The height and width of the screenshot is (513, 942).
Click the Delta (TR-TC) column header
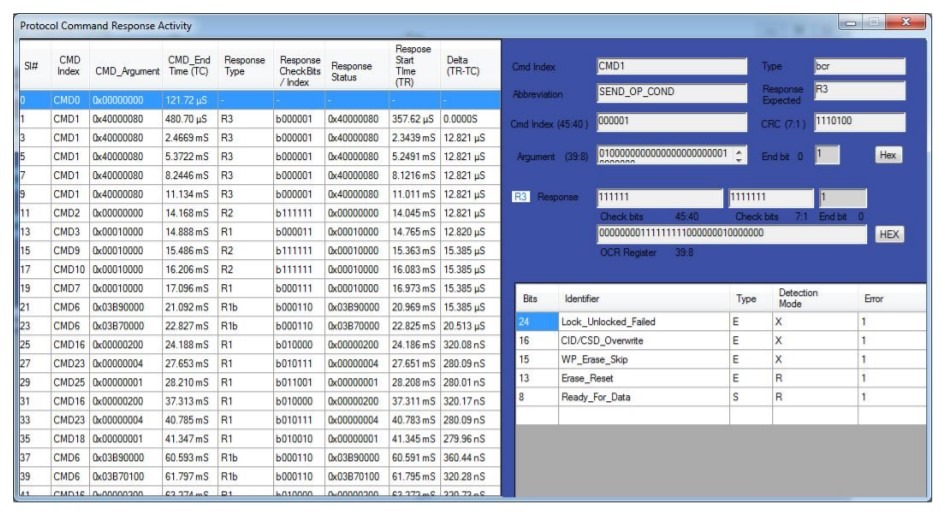tap(463, 66)
